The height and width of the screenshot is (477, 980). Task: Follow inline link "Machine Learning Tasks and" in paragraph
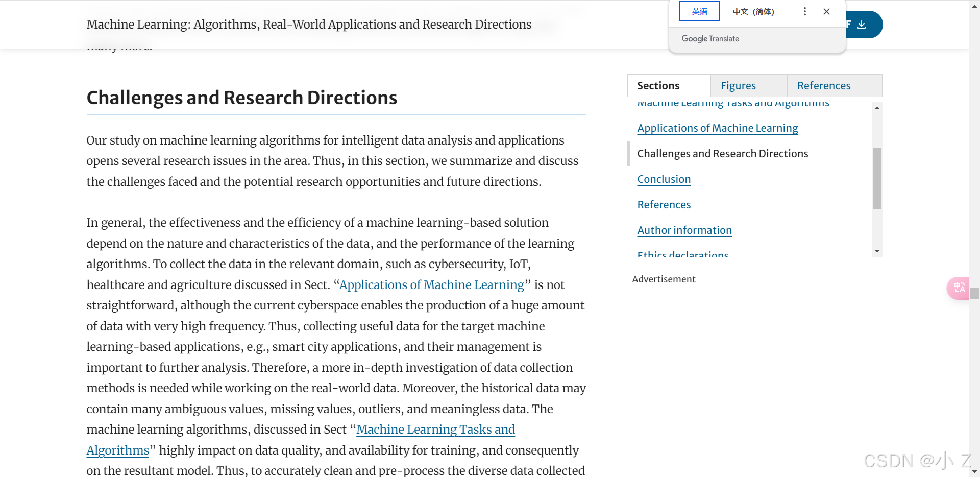point(435,430)
